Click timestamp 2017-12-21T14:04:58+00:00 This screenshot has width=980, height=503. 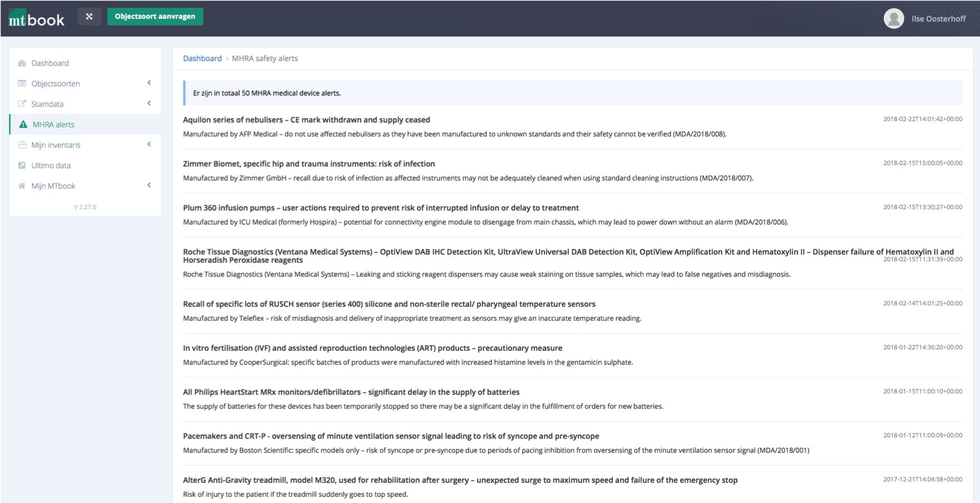pyautogui.click(x=923, y=479)
